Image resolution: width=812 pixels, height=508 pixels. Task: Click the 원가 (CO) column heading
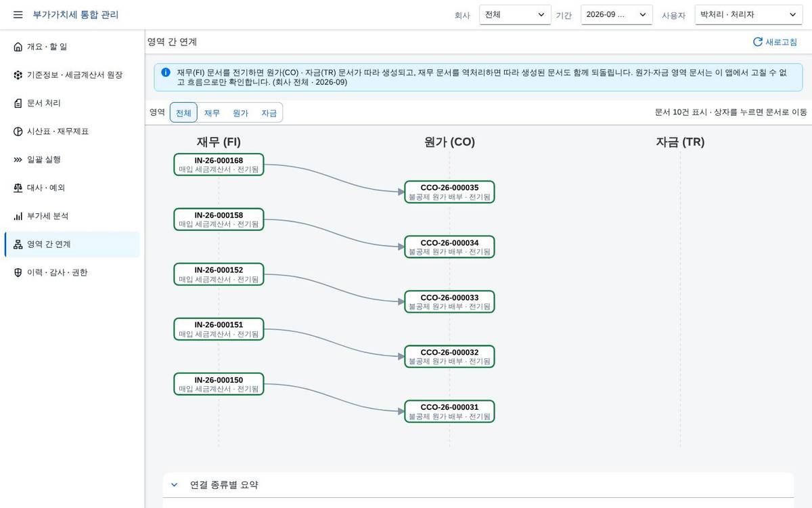click(449, 142)
